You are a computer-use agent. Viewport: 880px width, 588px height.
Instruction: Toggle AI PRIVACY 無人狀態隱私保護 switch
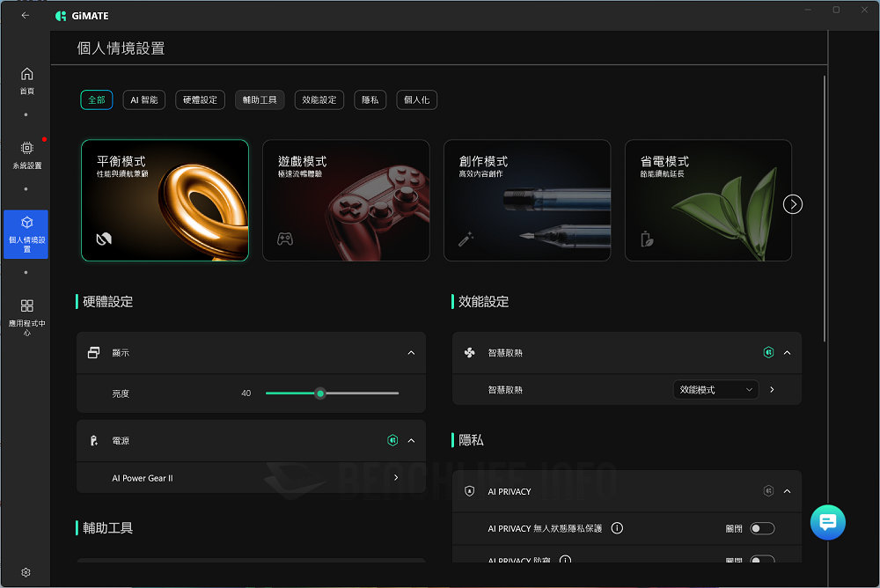click(x=761, y=528)
